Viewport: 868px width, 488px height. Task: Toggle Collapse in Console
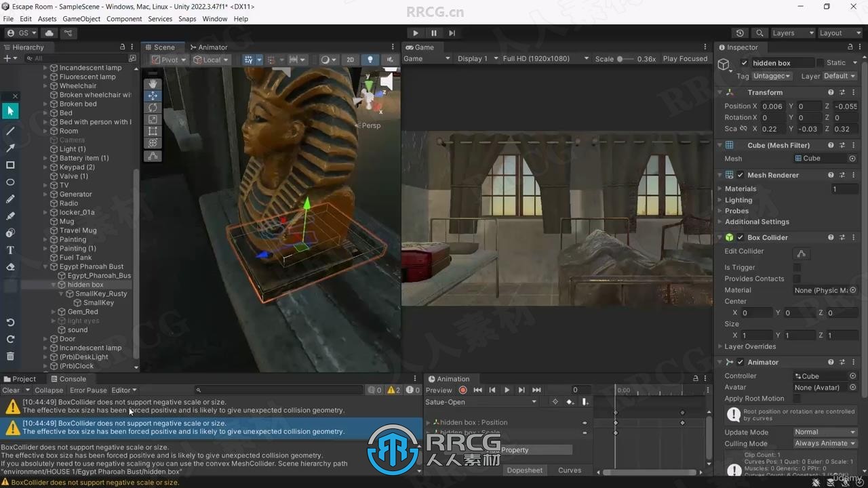pos(49,390)
